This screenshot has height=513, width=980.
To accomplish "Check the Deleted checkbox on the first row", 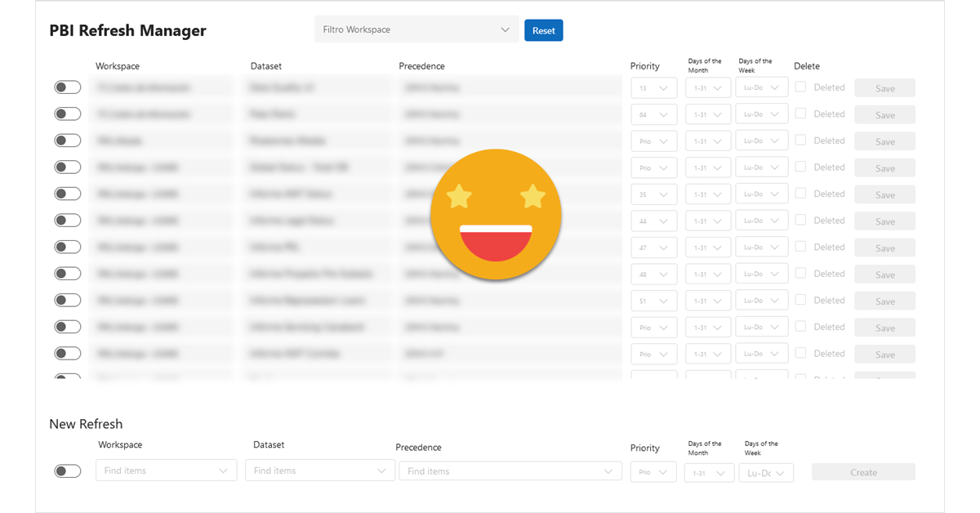I will point(800,87).
